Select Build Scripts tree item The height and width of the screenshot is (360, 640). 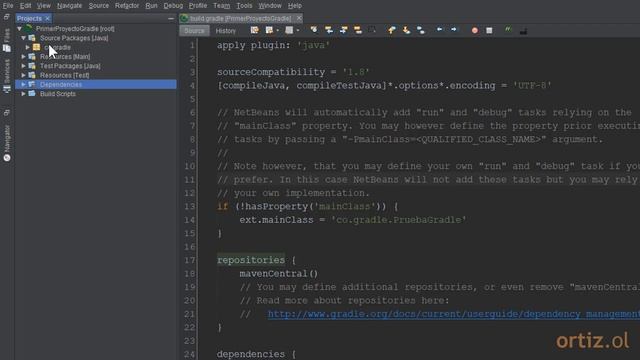[x=58, y=94]
